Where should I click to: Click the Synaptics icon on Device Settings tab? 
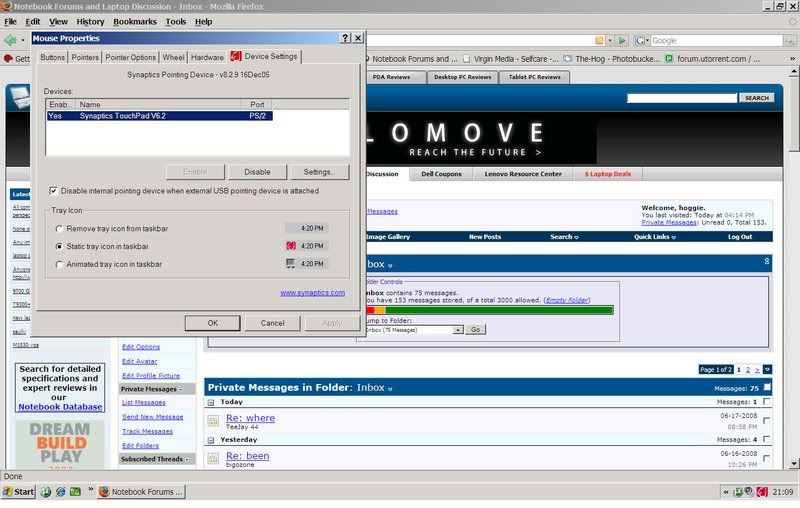235,57
